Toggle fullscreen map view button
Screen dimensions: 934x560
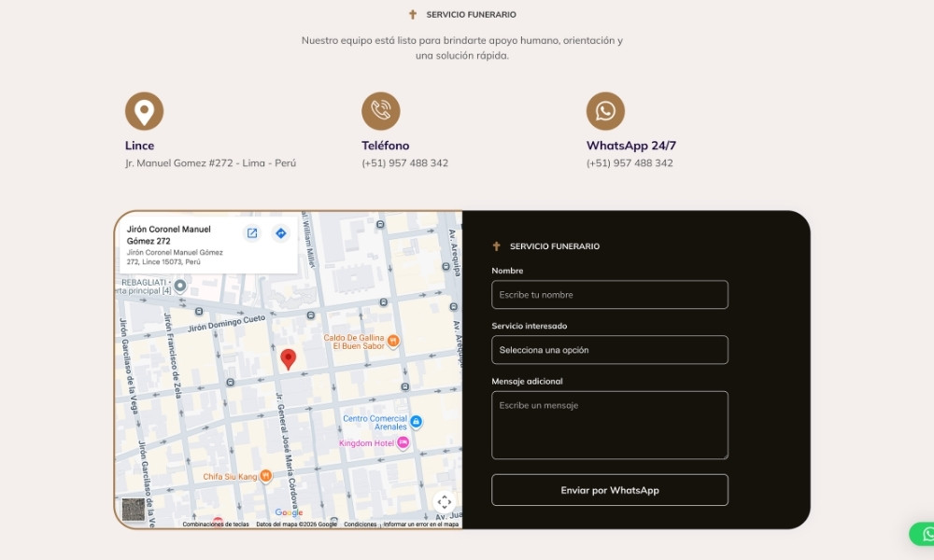(x=445, y=502)
